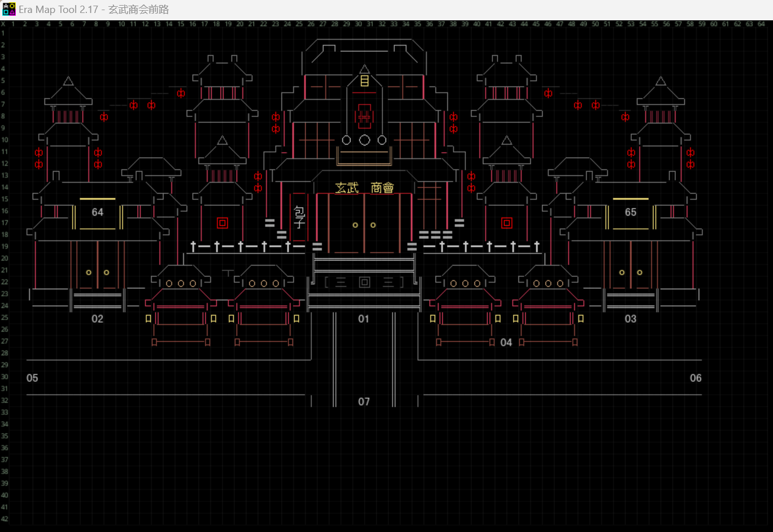The height and width of the screenshot is (532, 773).
Task: Click the yellow 目 glyph atop the main building
Action: (x=364, y=81)
